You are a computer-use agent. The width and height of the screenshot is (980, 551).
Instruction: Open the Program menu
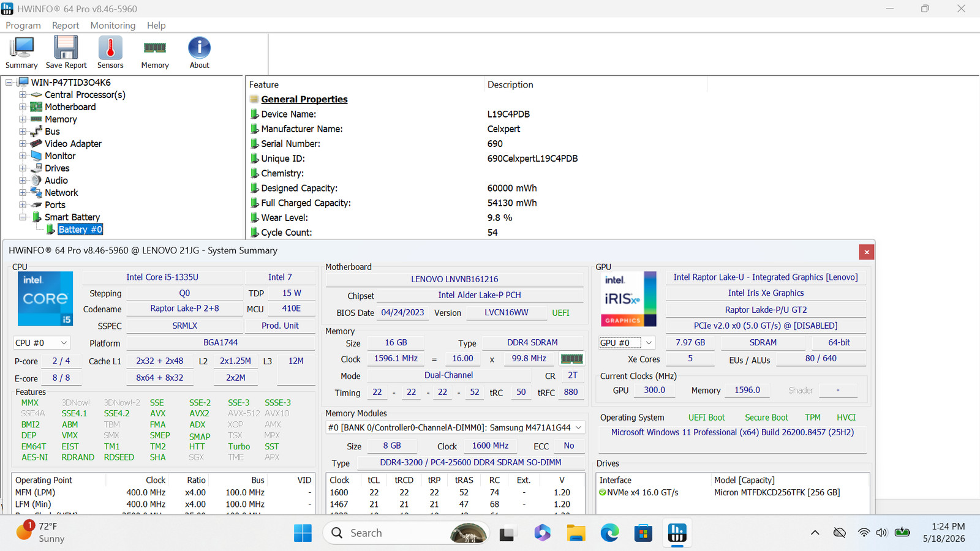(23, 25)
